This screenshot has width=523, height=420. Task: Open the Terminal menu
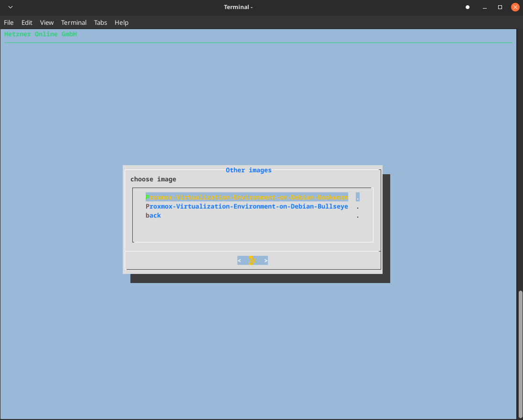(74, 22)
